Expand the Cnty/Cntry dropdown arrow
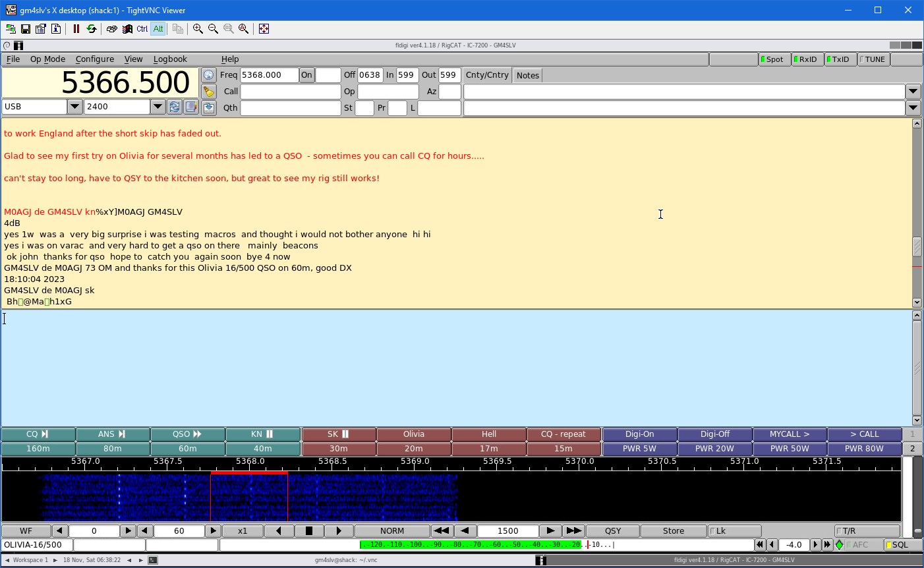924x568 pixels. click(913, 92)
